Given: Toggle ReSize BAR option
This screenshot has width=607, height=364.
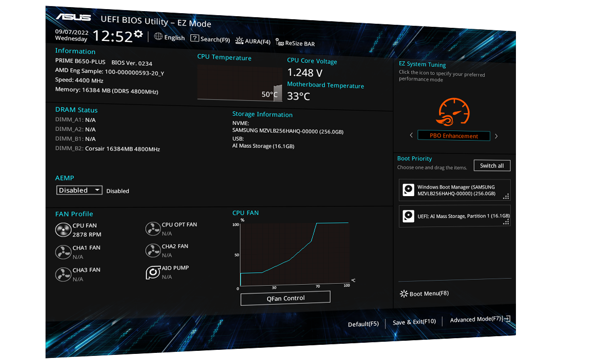Looking at the screenshot, I should 295,43.
